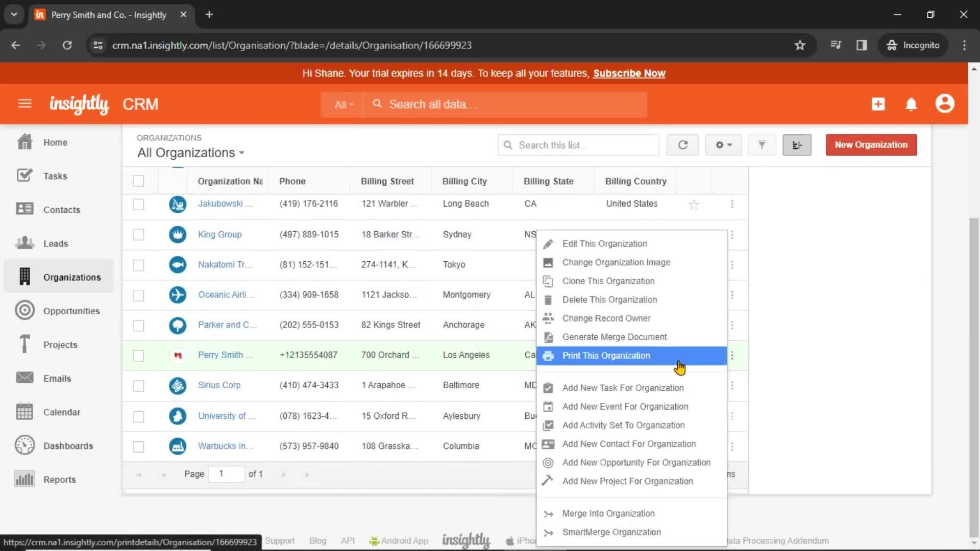The height and width of the screenshot is (551, 980).
Task: Open Perry Smith row three-dot menu
Action: point(732,356)
